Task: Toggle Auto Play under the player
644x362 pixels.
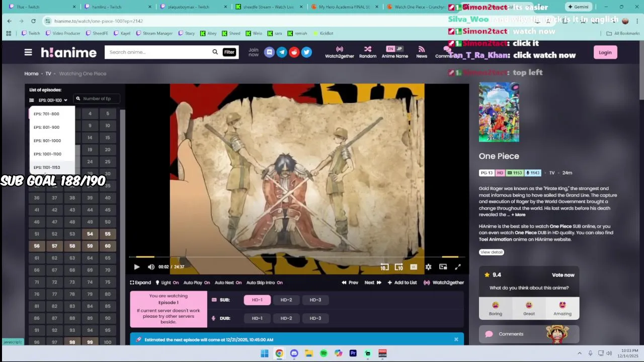Action: pyautogui.click(x=197, y=283)
